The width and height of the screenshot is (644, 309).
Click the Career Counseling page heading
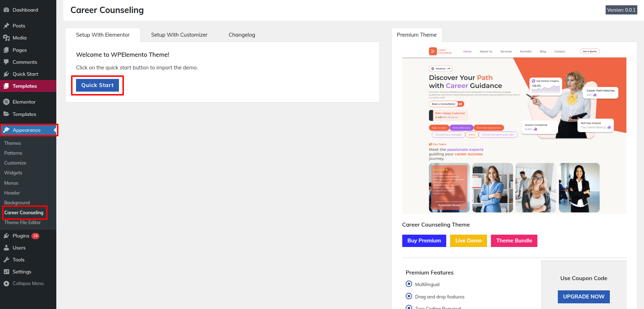(107, 10)
